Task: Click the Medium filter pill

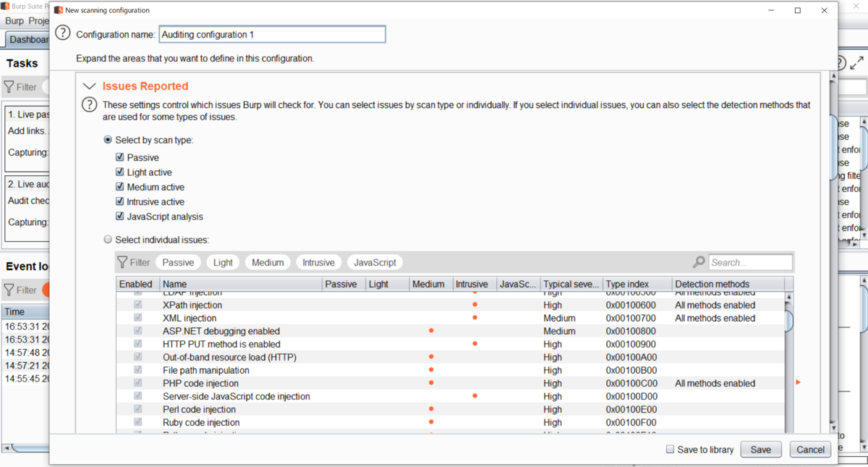Action: 268,262
